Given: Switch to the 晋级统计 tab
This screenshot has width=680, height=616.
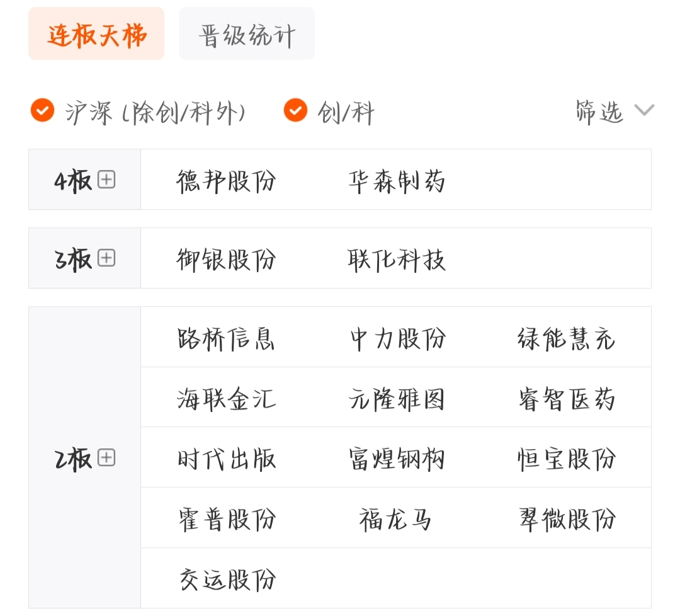Looking at the screenshot, I should (247, 34).
